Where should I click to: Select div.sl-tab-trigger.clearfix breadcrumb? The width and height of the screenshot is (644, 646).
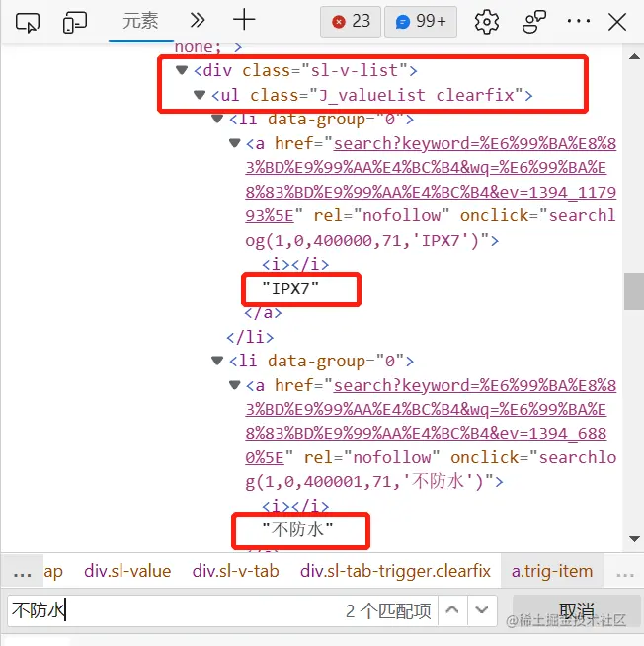click(x=395, y=572)
